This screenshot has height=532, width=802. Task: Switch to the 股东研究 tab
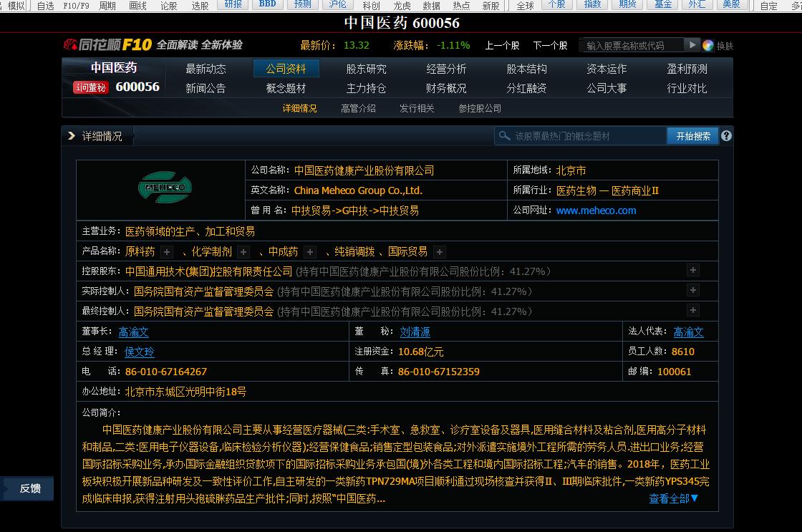(x=367, y=69)
